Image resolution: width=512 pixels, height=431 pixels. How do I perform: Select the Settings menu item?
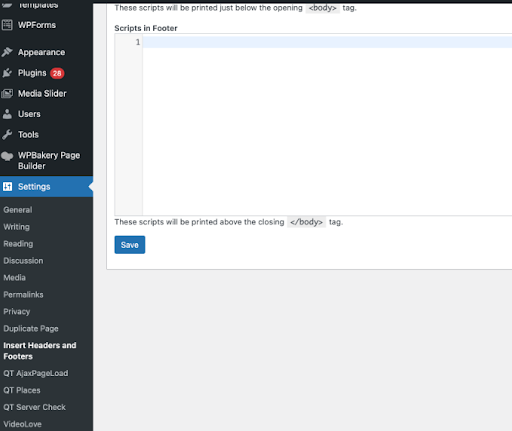[x=46, y=186]
